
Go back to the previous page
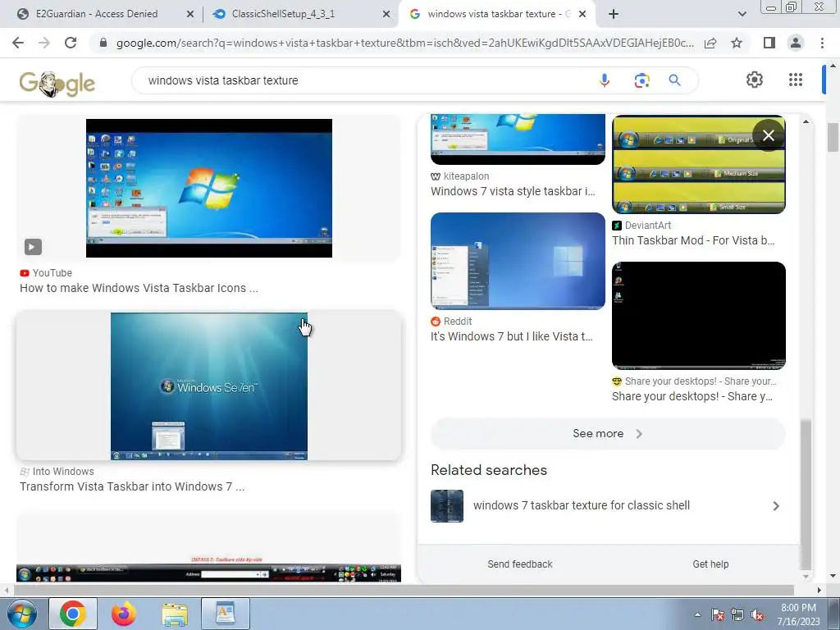[18, 43]
